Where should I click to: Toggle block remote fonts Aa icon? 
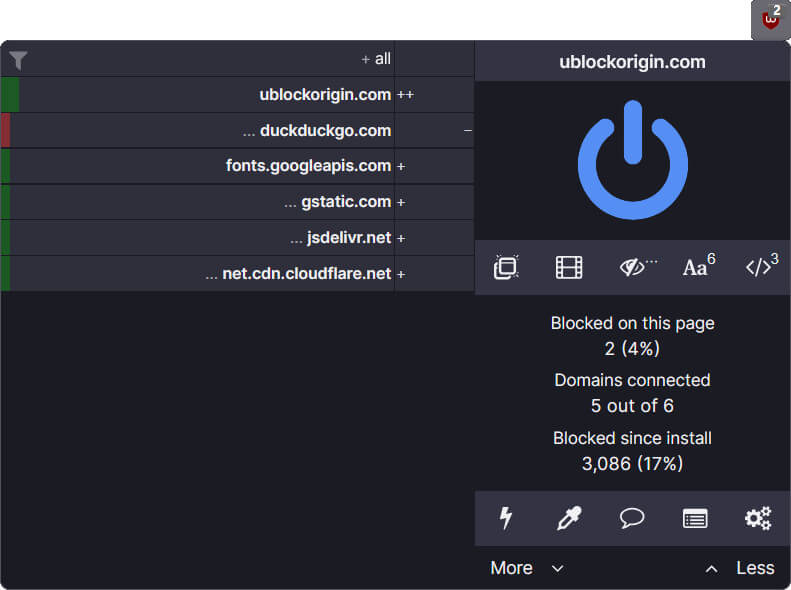pyautogui.click(x=698, y=266)
